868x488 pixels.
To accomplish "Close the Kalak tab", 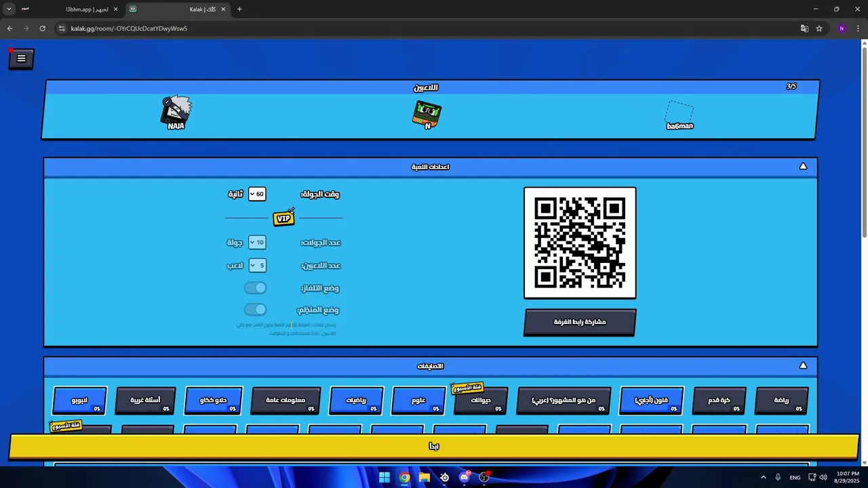I will [x=223, y=9].
